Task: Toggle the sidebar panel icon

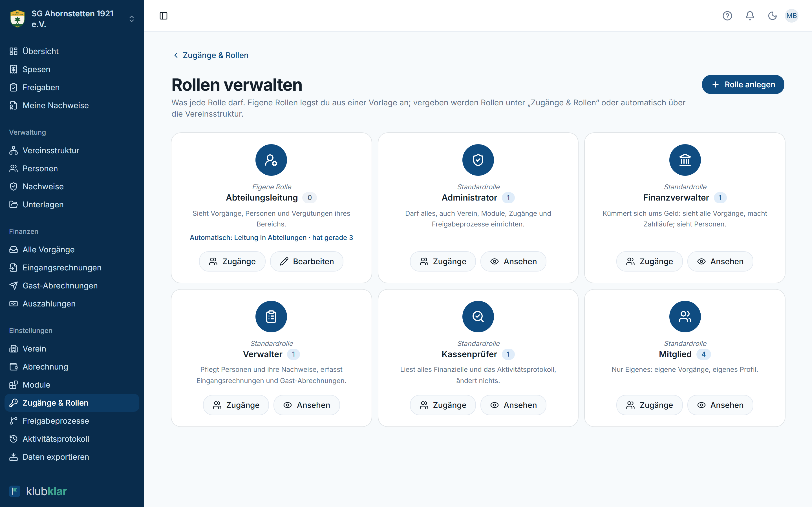Action: tap(164, 16)
